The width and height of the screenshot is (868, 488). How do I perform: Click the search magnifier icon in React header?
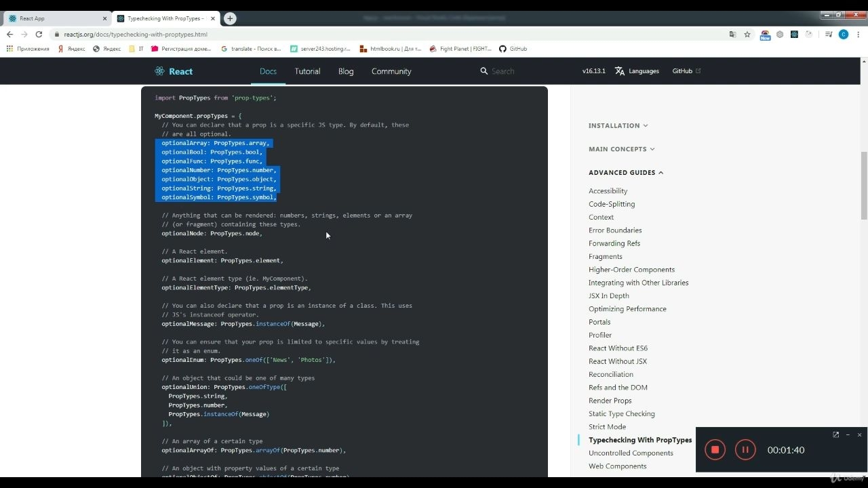[484, 71]
